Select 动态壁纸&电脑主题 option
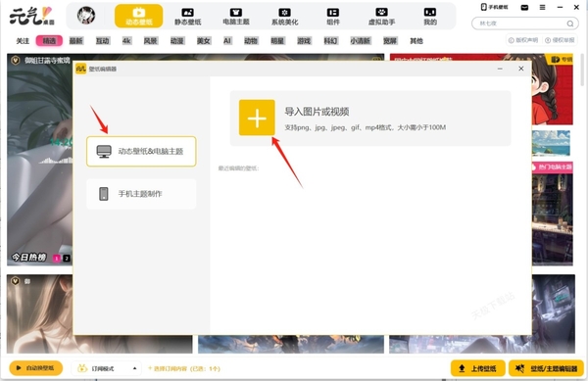 pyautogui.click(x=141, y=152)
